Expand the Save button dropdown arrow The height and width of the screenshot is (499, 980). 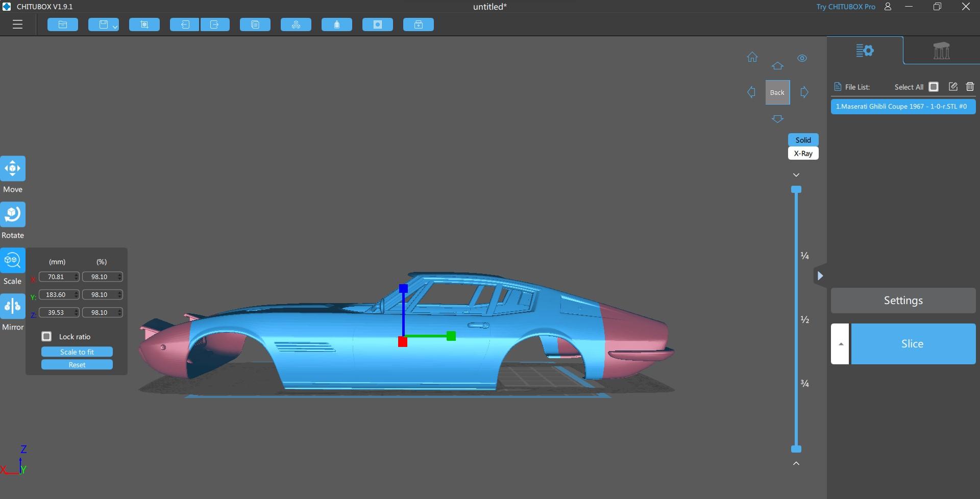click(x=115, y=27)
